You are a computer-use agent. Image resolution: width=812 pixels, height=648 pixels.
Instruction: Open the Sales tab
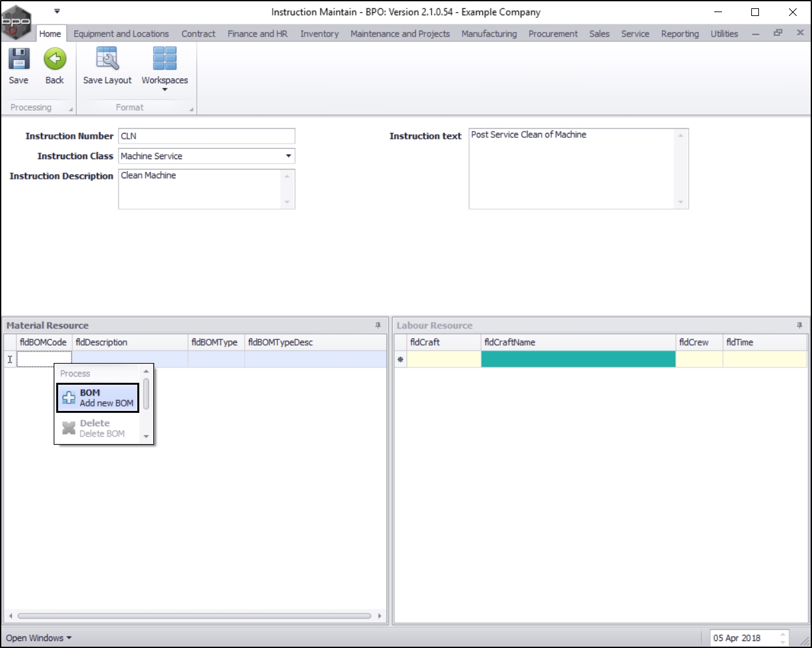599,34
